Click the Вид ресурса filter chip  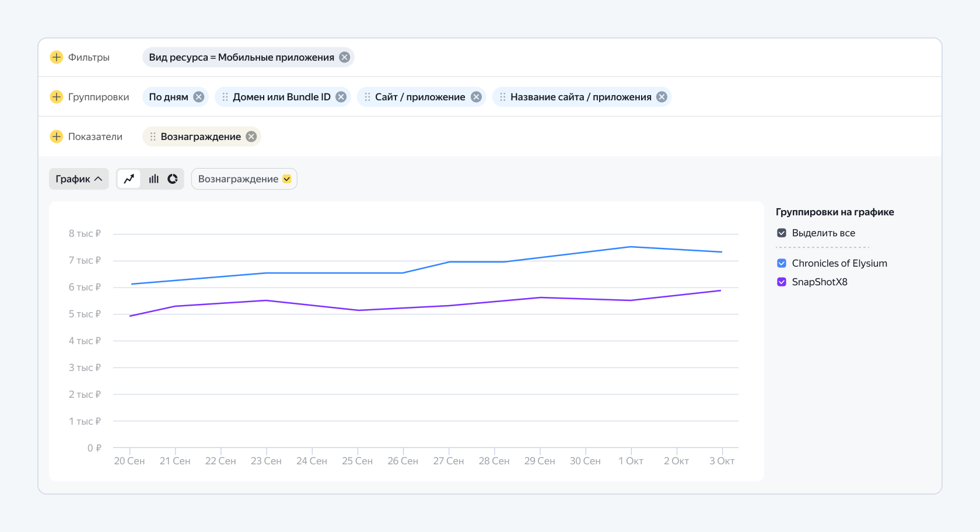[241, 57]
